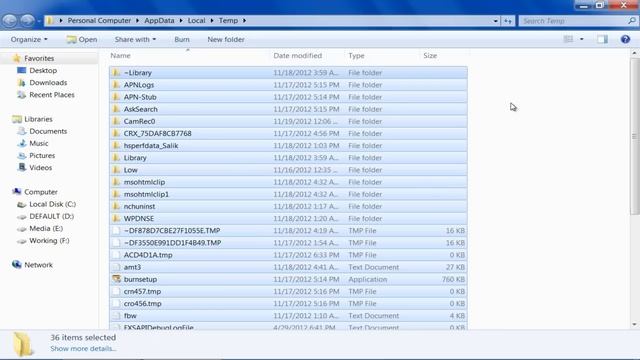Image resolution: width=640 pixels, height=360 pixels.
Task: Open the view options dropdown arrow
Action: pyautogui.click(x=582, y=40)
